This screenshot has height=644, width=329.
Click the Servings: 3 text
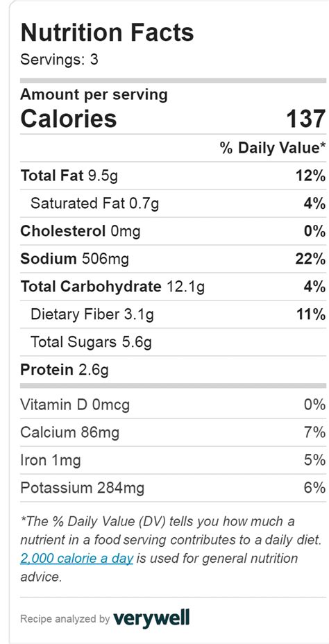60,60
